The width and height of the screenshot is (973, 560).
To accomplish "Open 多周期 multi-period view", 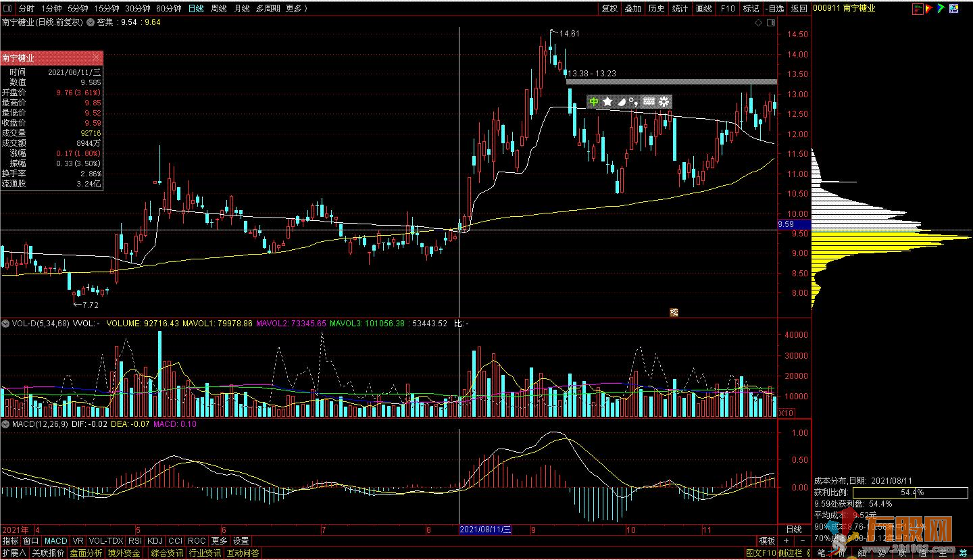I will pyautogui.click(x=268, y=8).
